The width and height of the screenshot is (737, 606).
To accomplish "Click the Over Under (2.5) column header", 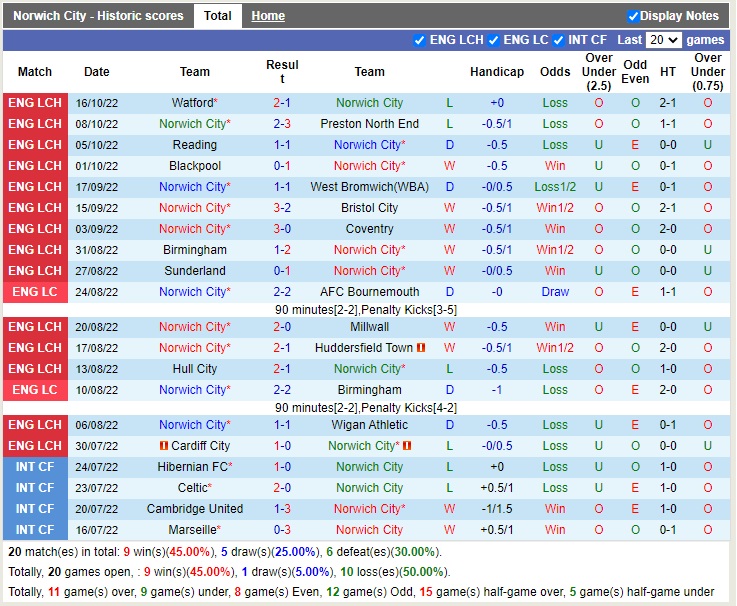I will click(599, 72).
